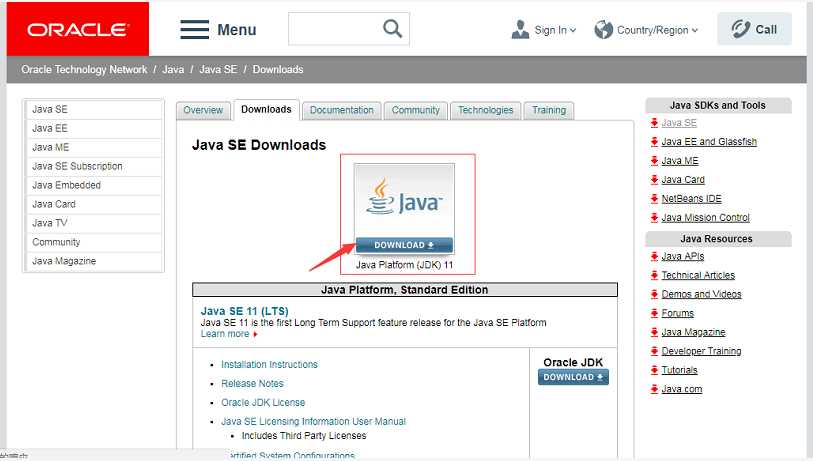Open Java ME link in SDKs panel

[x=680, y=161]
